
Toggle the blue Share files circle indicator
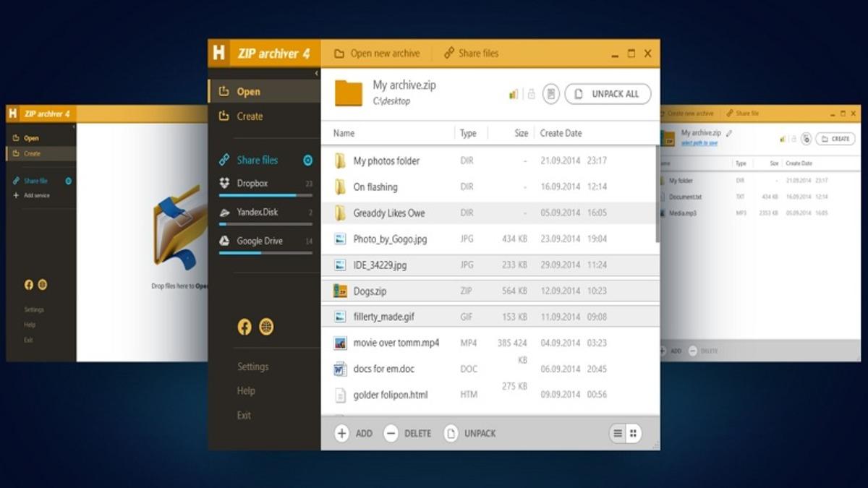[x=308, y=160]
